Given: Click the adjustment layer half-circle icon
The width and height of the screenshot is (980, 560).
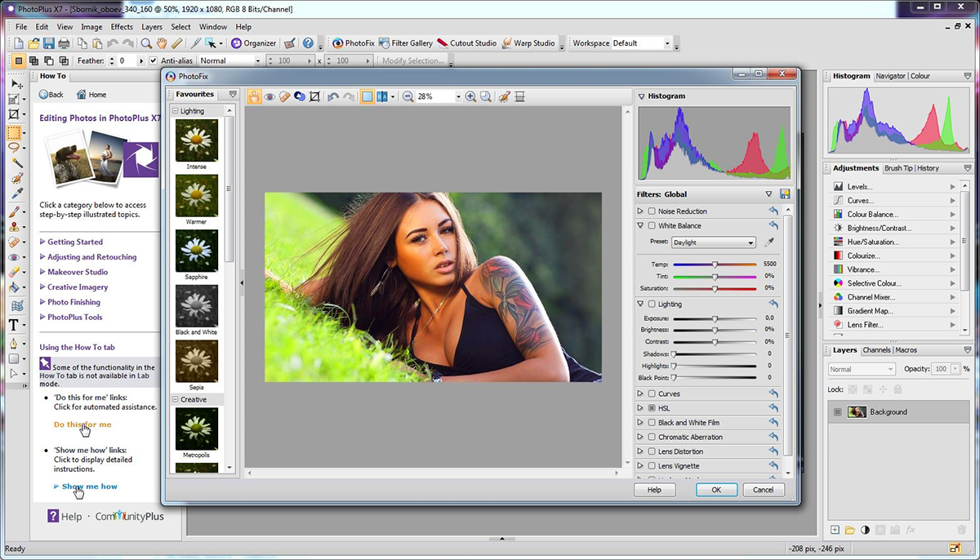Looking at the screenshot, I should tap(865, 531).
